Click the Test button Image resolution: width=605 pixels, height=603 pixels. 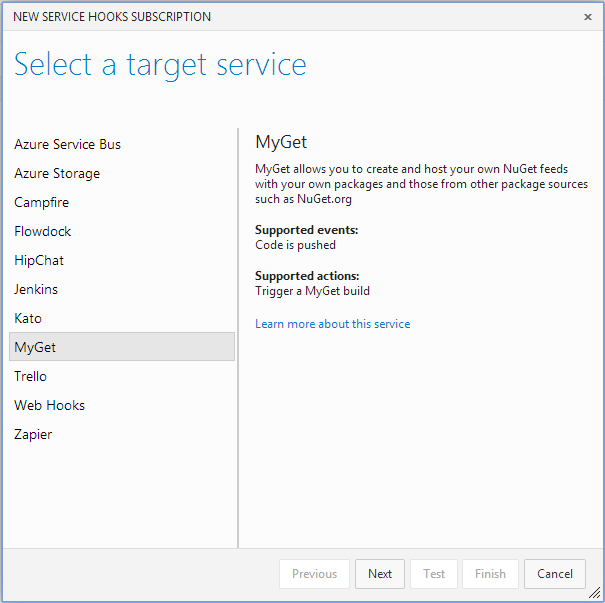(x=434, y=574)
